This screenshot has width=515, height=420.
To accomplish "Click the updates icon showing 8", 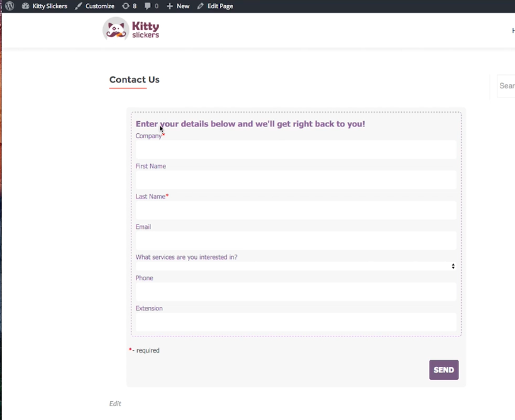I will [129, 6].
